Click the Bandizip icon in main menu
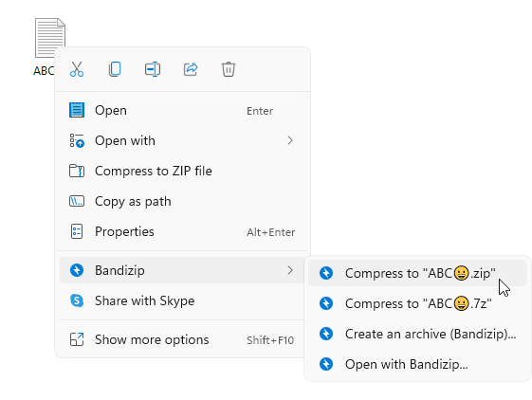Screen dimensions: 532x400 [x=77, y=270]
